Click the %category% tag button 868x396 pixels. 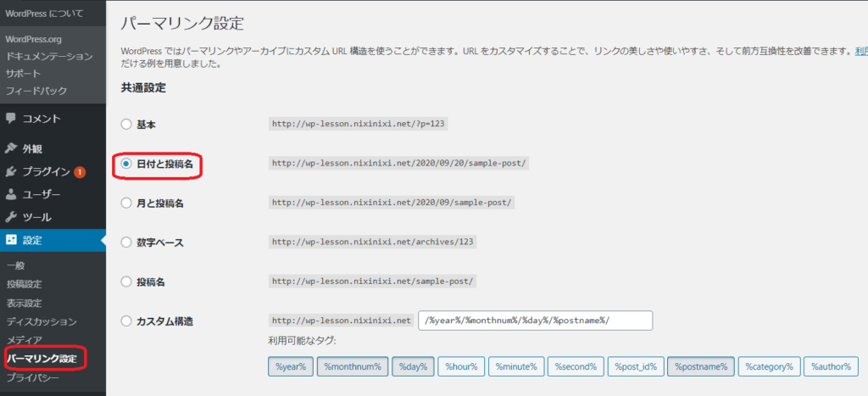coord(771,366)
